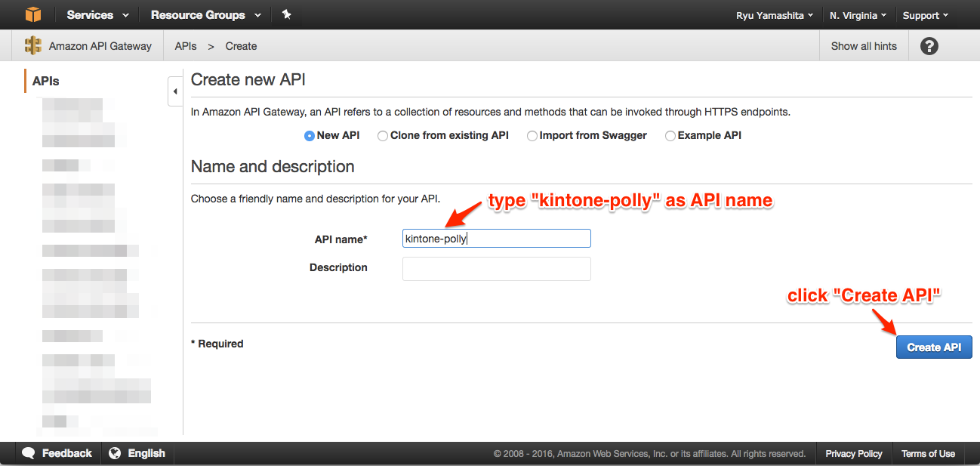Open the AWS console home cube icon
The width and height of the screenshot is (980, 466).
coord(32,14)
